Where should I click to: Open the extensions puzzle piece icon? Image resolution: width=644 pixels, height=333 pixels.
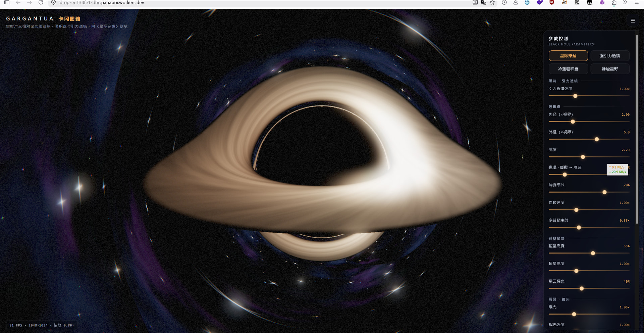point(614,2)
